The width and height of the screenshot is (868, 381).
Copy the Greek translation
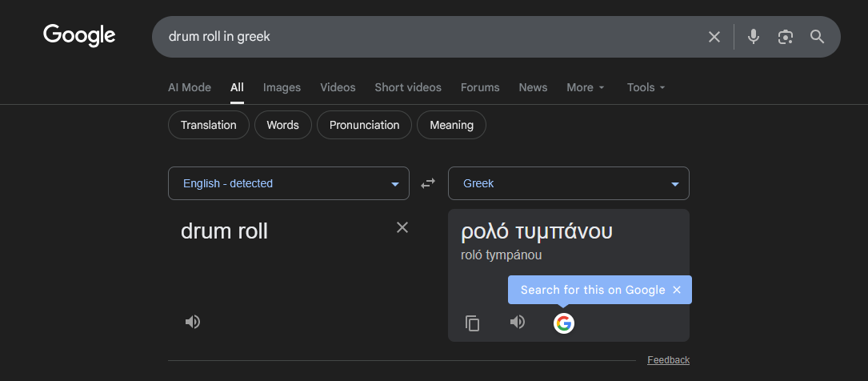click(x=472, y=323)
